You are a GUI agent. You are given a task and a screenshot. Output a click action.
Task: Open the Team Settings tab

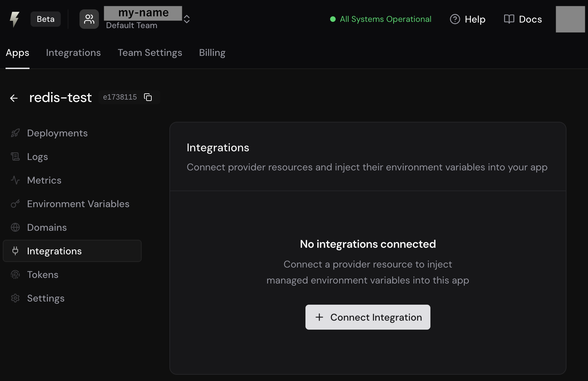pos(150,53)
